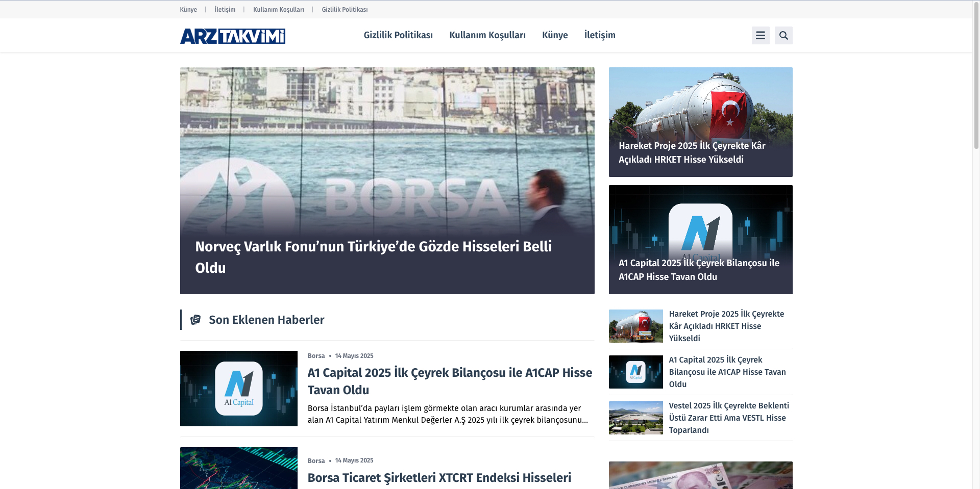This screenshot has width=980, height=489.
Task: Open sidebar list link Hareket Proje 2025 İlk Çeyrekte
Action: [x=726, y=326]
